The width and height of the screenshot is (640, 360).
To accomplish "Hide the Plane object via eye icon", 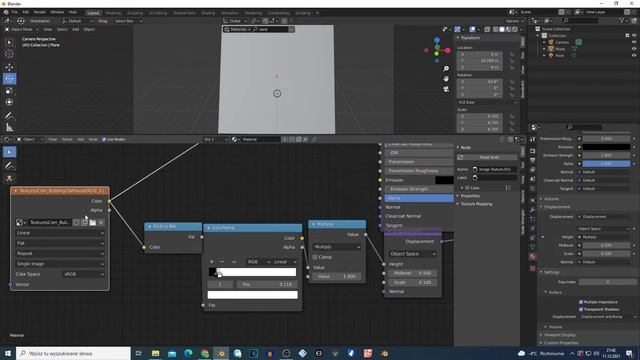I will (634, 49).
